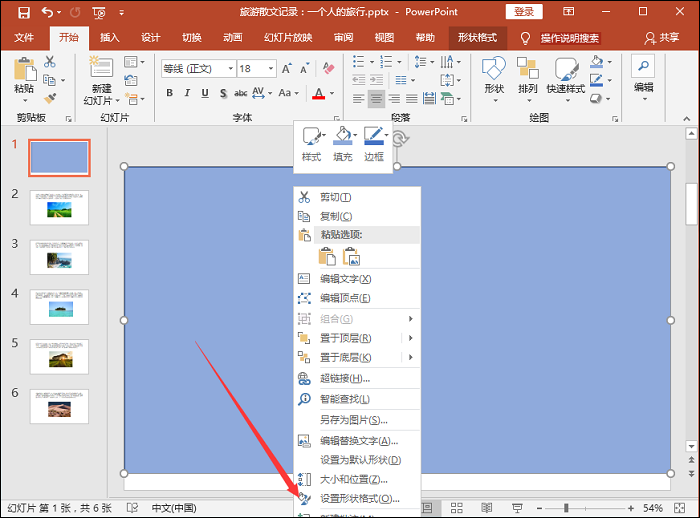
Task: Open mini toolbar 样式 style picker
Action: tap(312, 144)
